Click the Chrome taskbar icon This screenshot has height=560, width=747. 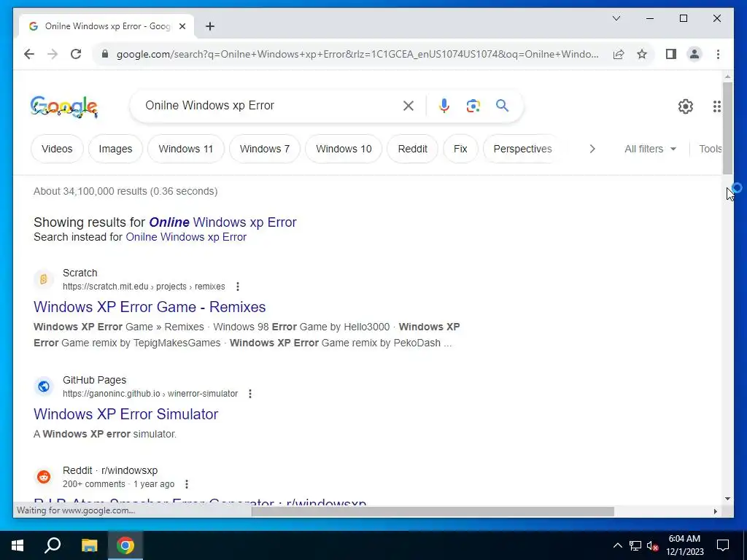click(x=125, y=545)
